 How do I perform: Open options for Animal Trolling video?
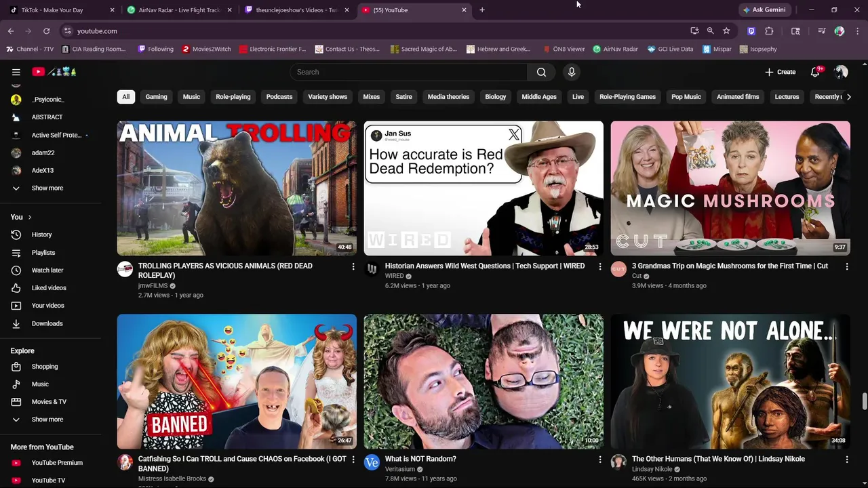pyautogui.click(x=353, y=267)
